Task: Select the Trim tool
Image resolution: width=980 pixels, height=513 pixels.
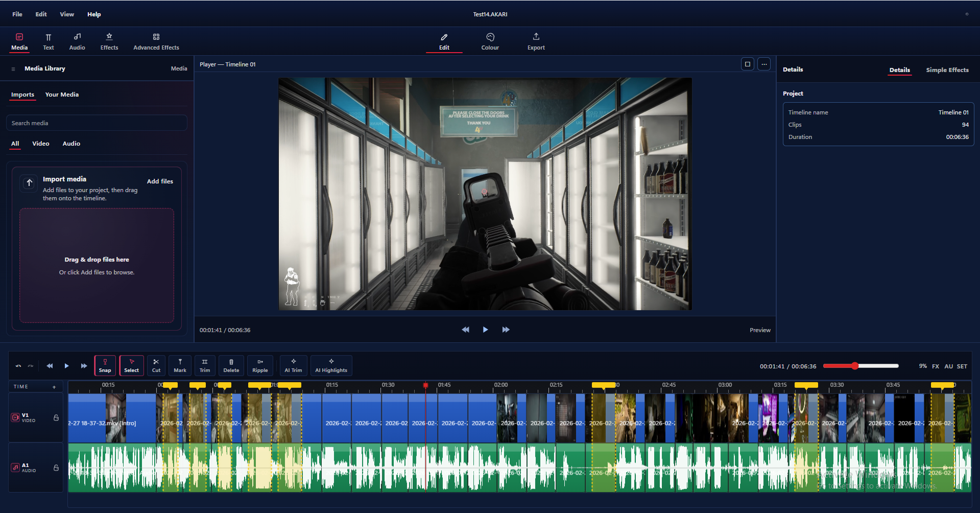Action: (x=204, y=365)
